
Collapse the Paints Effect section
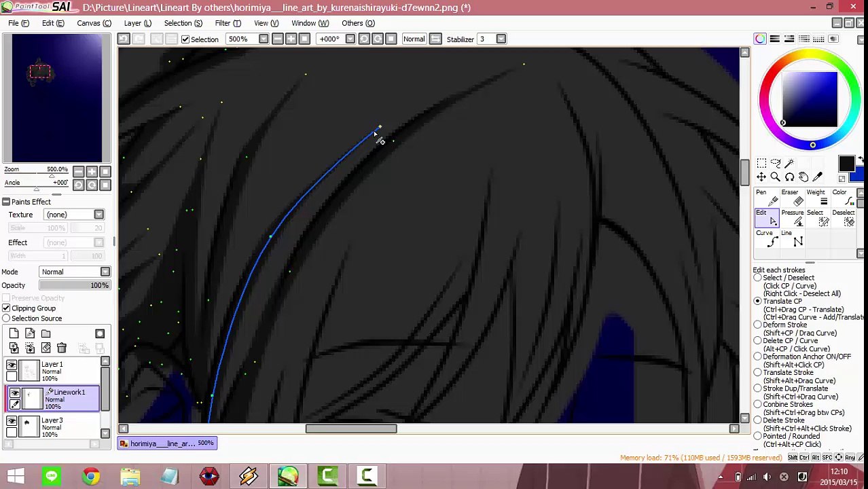5,202
